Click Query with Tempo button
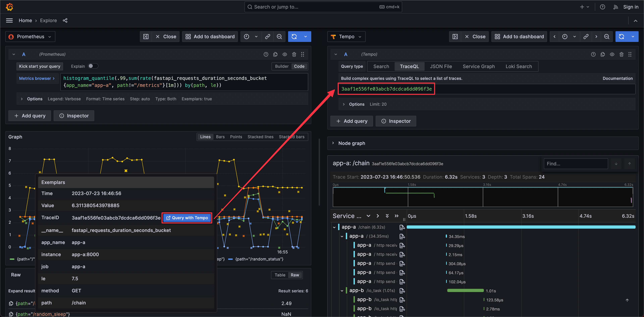Screen dimensions: 644x317 pos(187,218)
